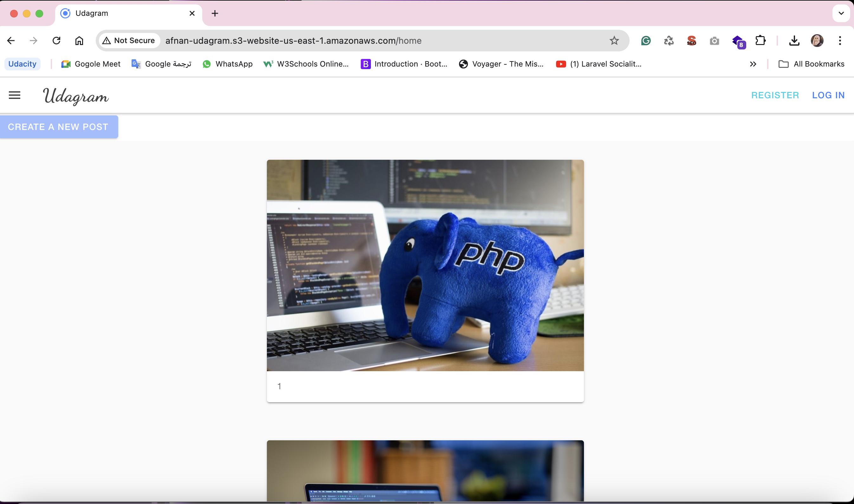Viewport: 854px width, 504px height.
Task: Open a new browser tab
Action: [x=215, y=14]
